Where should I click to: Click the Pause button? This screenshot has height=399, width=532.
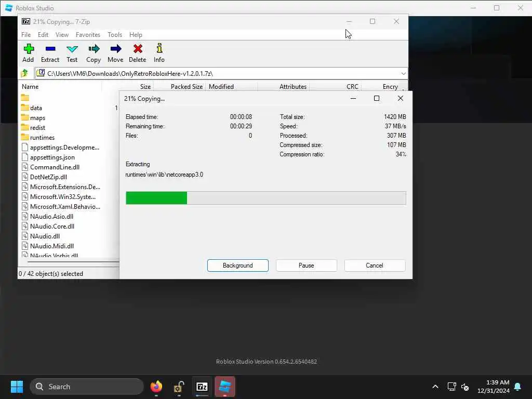pos(307,265)
